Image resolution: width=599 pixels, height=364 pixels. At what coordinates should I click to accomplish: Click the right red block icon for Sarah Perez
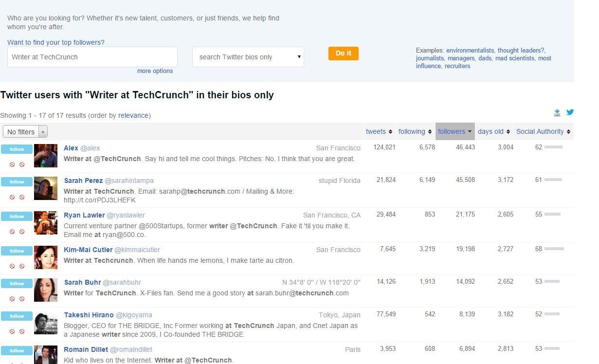pyautogui.click(x=22, y=197)
